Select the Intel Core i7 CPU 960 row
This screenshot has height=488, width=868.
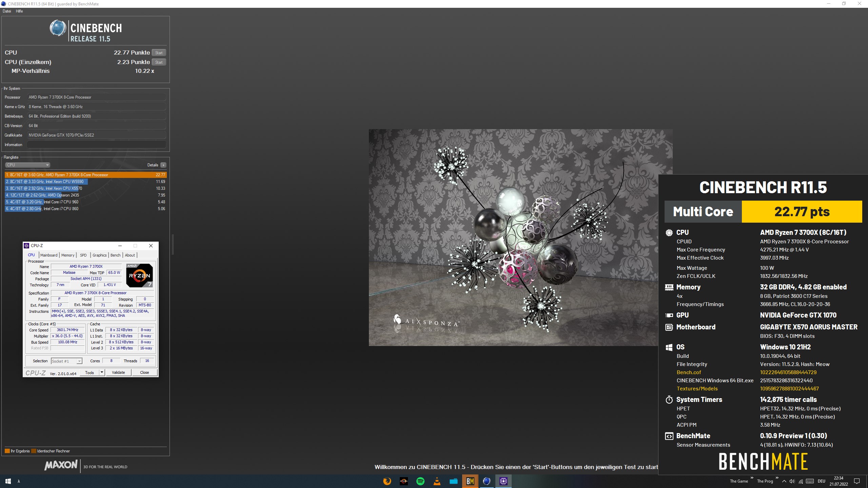85,202
